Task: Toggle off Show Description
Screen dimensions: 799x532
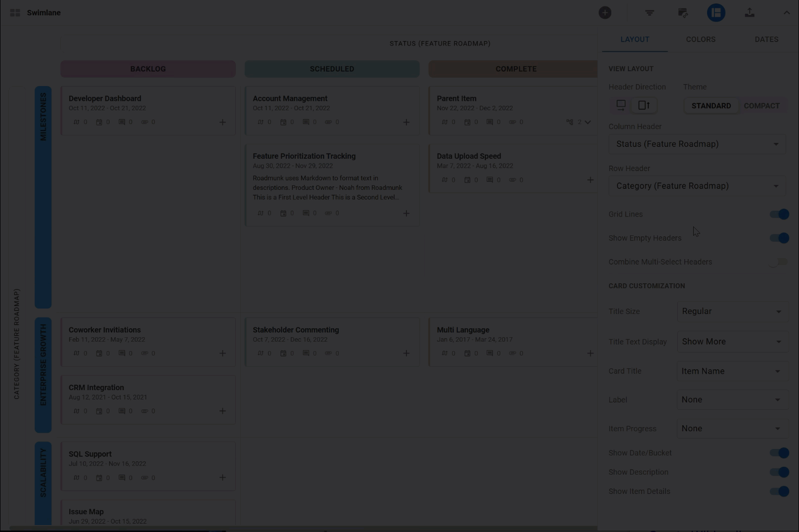Action: point(779,472)
